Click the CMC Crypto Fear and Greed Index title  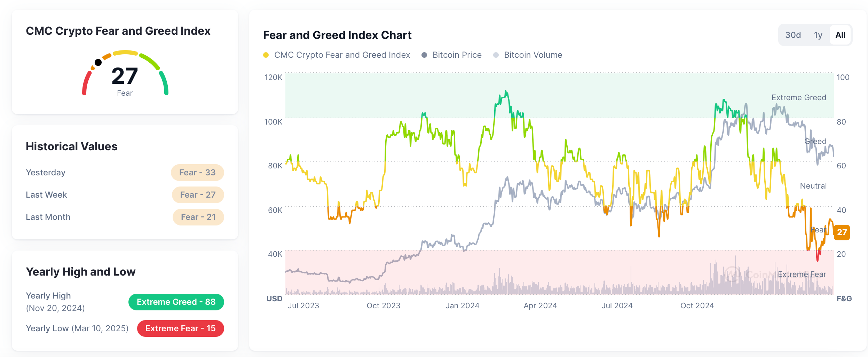click(x=118, y=31)
